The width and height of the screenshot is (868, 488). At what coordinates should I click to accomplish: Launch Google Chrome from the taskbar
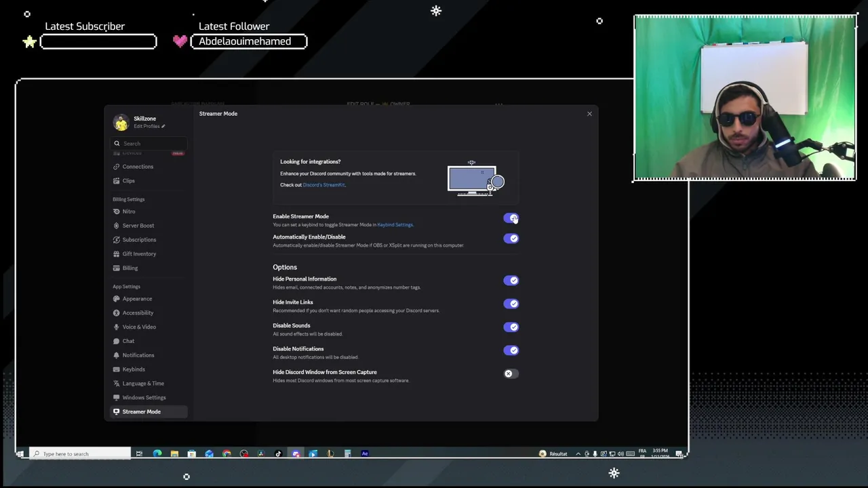tap(226, 453)
